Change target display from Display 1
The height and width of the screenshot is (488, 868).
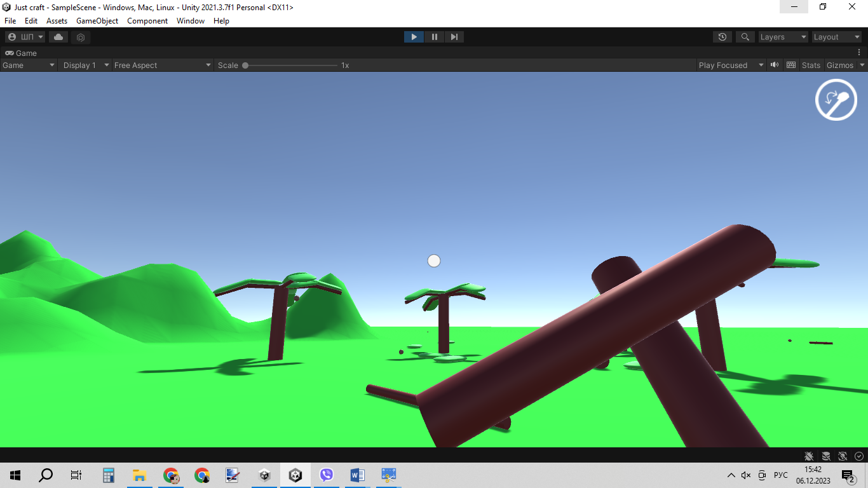pos(85,65)
